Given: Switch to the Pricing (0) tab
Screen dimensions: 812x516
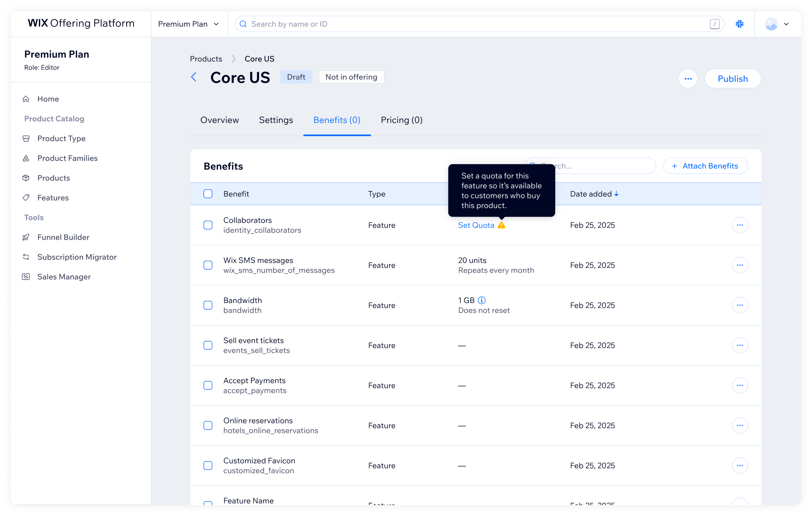Looking at the screenshot, I should (x=402, y=120).
